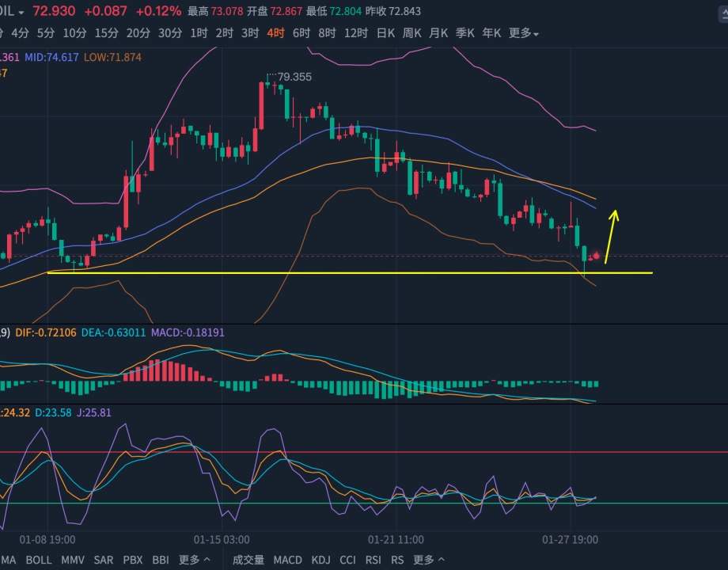Screen dimensions: 728x570
Task: Click the DEA:-0.63011 value
Action: (113, 332)
